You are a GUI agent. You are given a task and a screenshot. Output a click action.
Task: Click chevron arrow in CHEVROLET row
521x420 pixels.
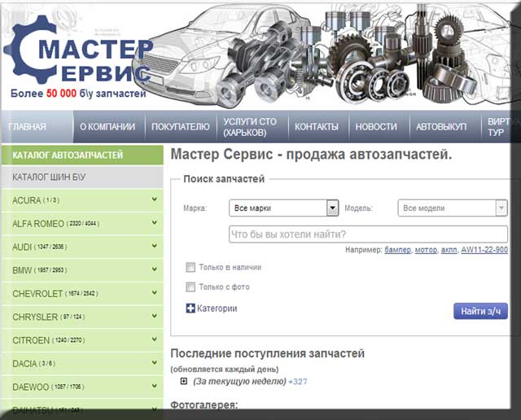tap(154, 293)
